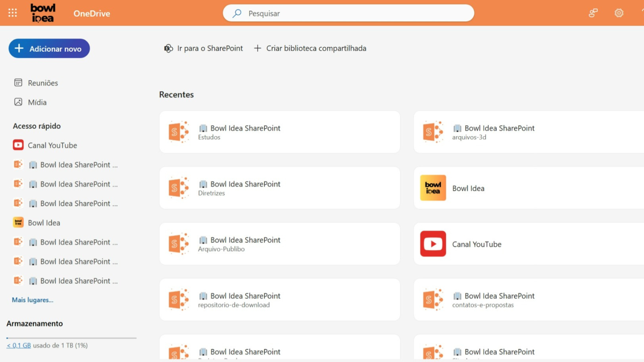
Task: Click the Recentes section heading
Action: tap(176, 95)
